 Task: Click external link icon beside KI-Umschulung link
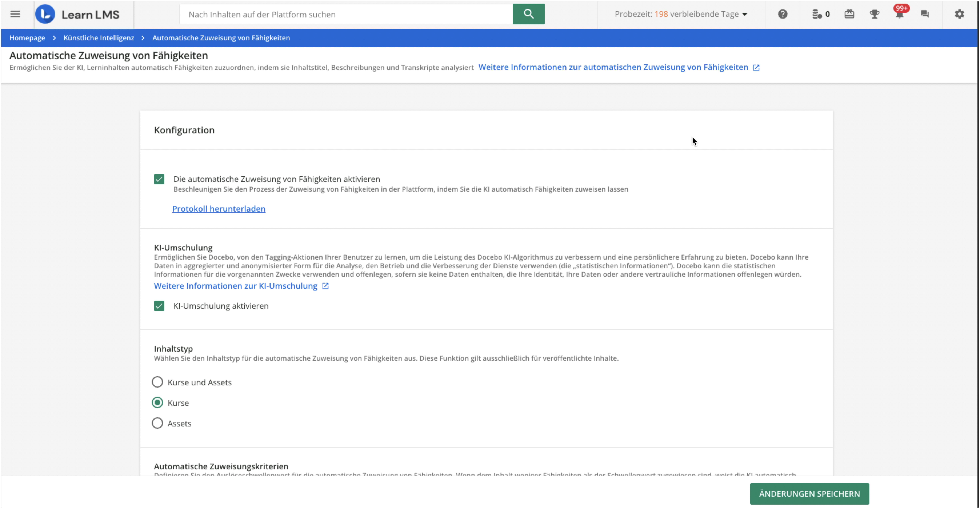click(x=325, y=286)
